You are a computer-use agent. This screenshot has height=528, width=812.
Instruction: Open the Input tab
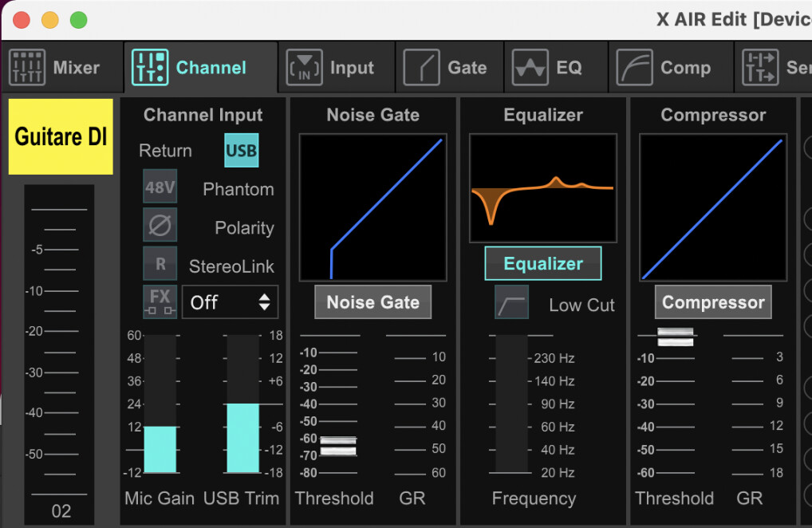337,67
